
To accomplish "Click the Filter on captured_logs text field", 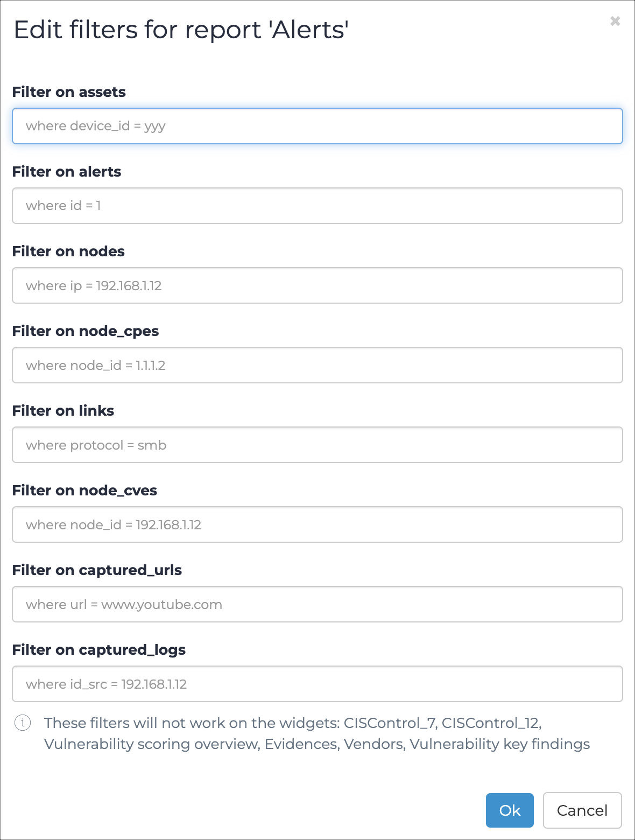I will click(x=317, y=684).
